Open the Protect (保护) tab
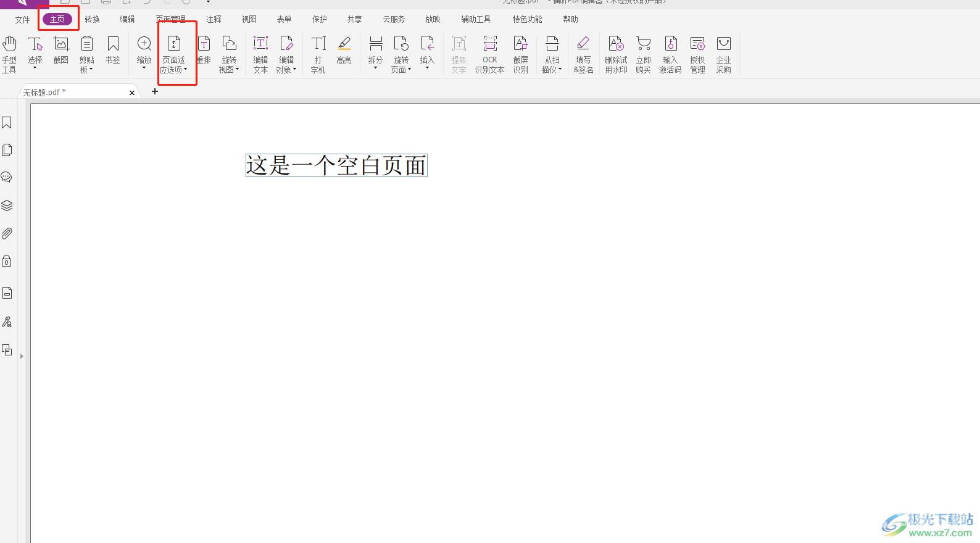980x543 pixels. click(x=320, y=19)
